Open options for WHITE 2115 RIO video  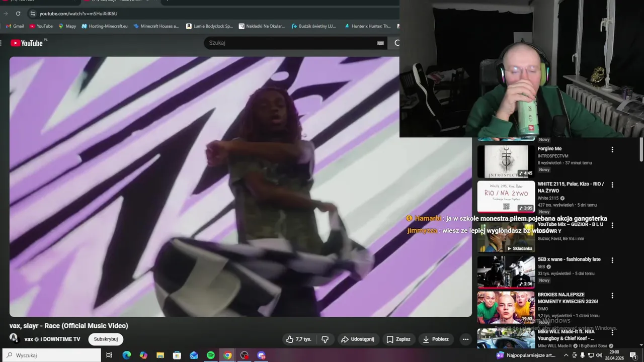(x=612, y=185)
